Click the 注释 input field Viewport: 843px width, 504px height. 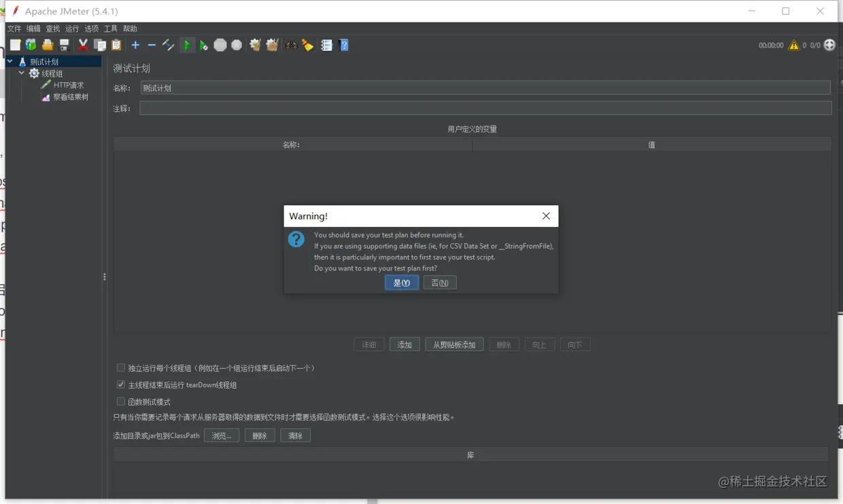pos(485,108)
